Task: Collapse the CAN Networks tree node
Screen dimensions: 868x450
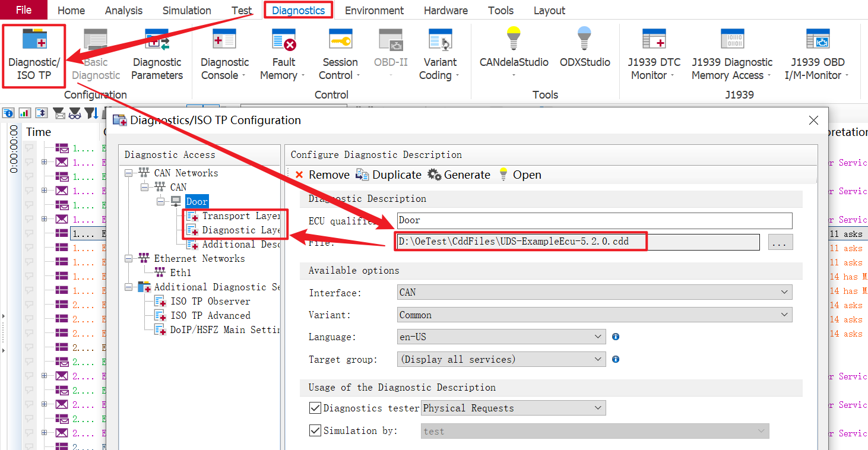Action: [129, 173]
